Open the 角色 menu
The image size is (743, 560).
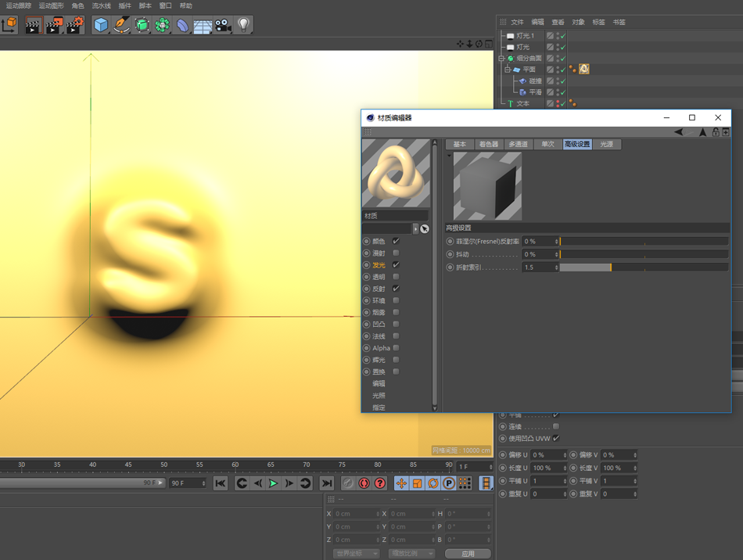pyautogui.click(x=77, y=5)
